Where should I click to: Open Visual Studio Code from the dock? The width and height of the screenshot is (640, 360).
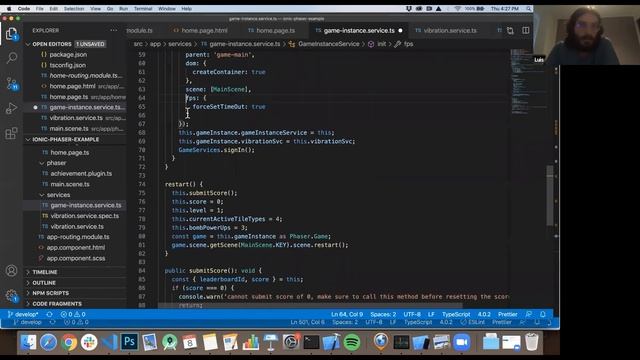click(109, 342)
